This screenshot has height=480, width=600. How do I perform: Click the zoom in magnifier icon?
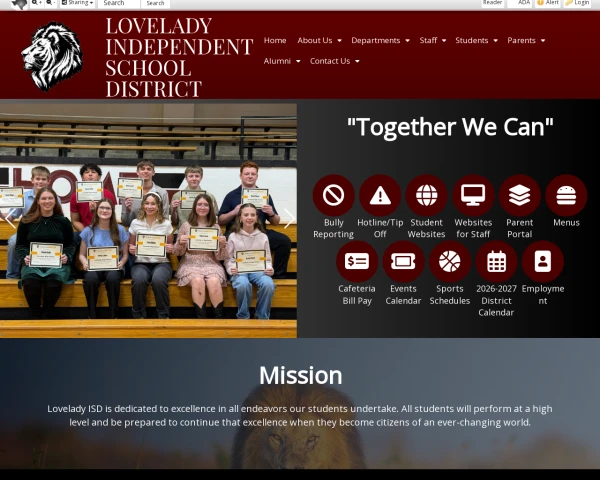point(37,3)
